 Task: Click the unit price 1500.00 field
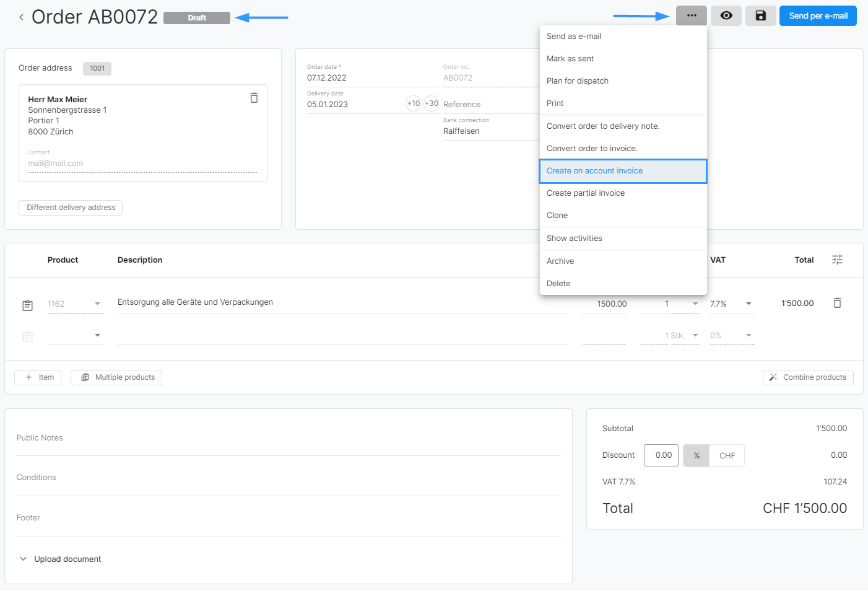(604, 304)
